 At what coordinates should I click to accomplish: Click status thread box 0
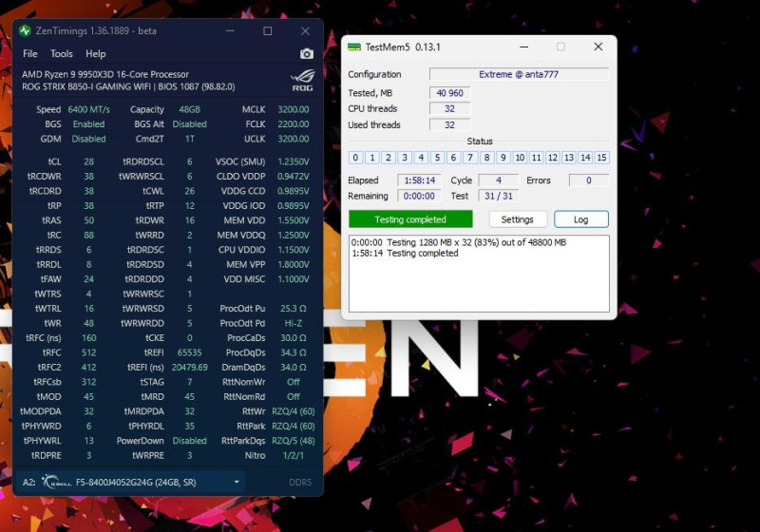tap(355, 158)
